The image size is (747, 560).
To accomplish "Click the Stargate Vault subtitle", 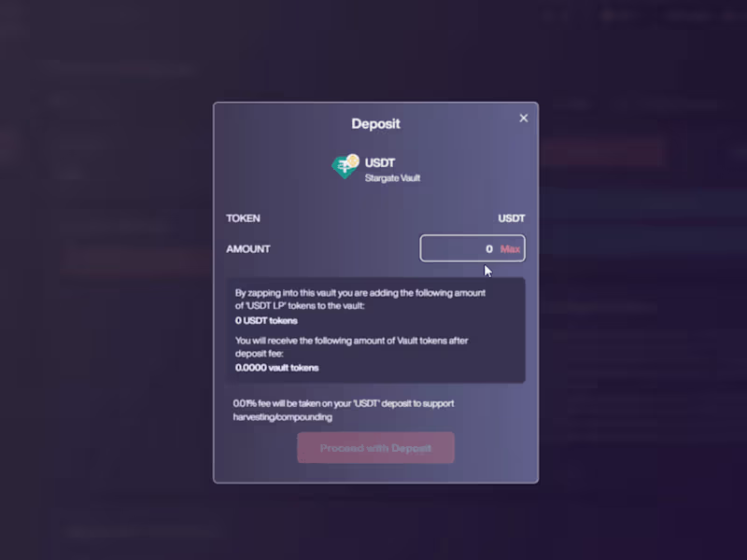I will 392,178.
